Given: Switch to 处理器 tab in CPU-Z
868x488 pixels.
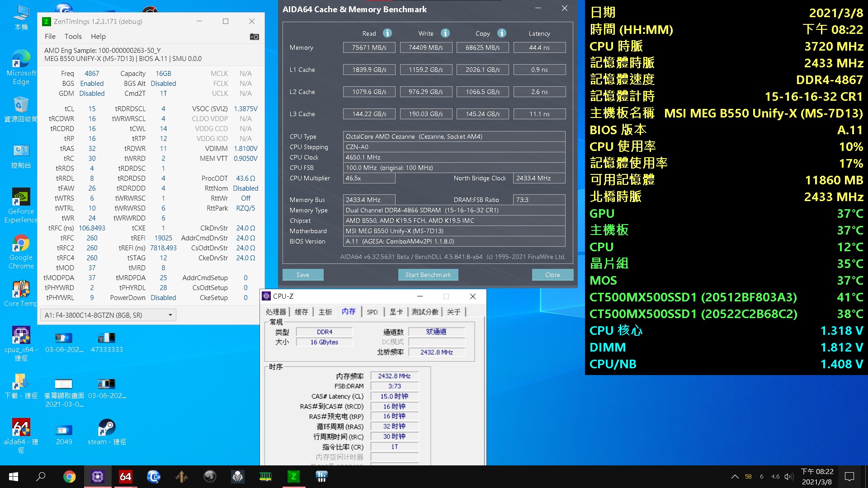Looking at the screenshot, I should (x=276, y=312).
